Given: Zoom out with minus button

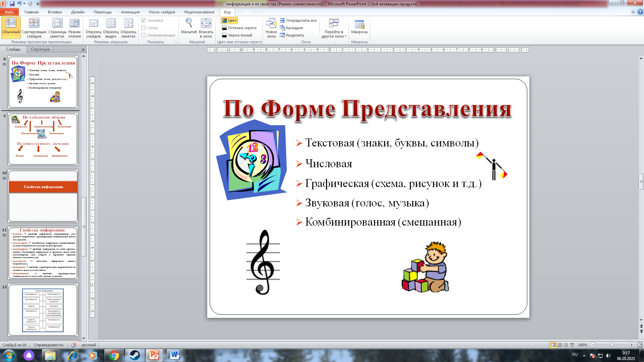Looking at the screenshot, I should 593,345.
